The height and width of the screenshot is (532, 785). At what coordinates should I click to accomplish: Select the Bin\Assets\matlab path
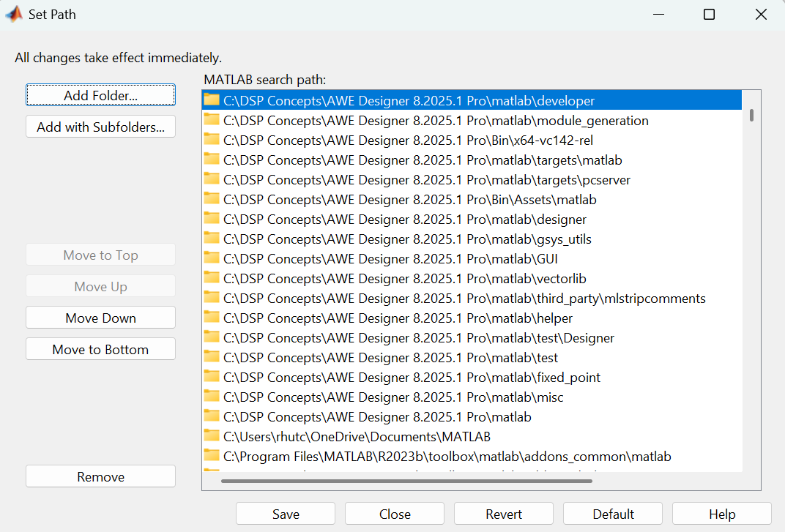click(x=472, y=199)
